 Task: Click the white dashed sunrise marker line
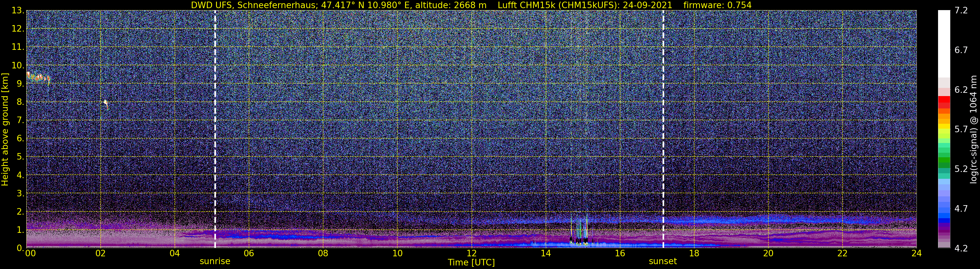click(215, 129)
